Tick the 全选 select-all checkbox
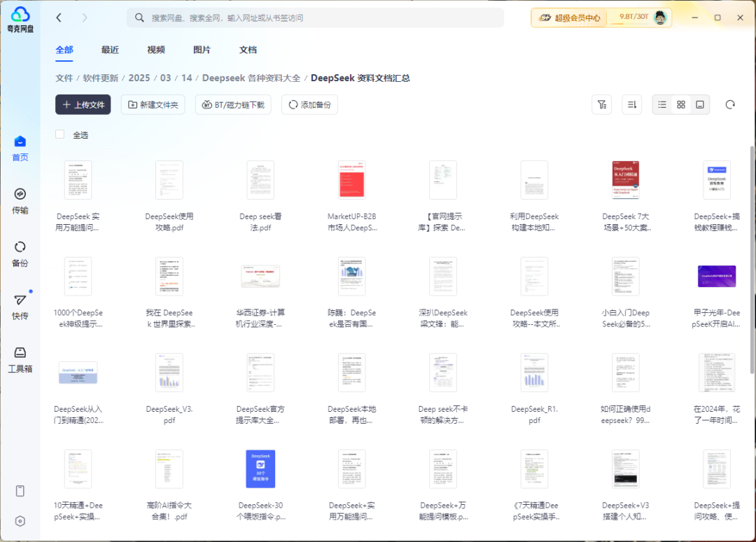 pos(59,134)
